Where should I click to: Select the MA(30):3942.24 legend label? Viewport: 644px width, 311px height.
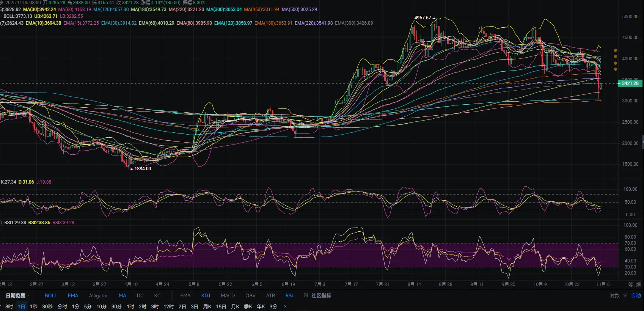click(x=39, y=9)
